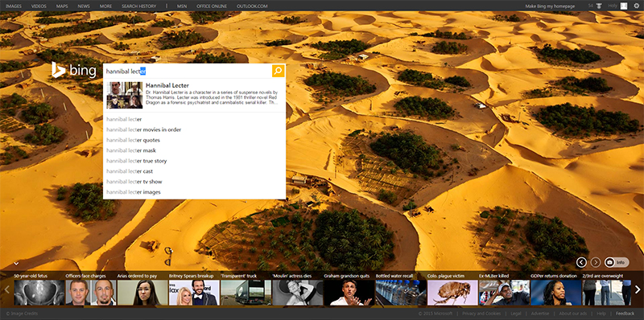Open the rewards medal icon
The width and height of the screenshot is (644, 320).
(600, 6)
